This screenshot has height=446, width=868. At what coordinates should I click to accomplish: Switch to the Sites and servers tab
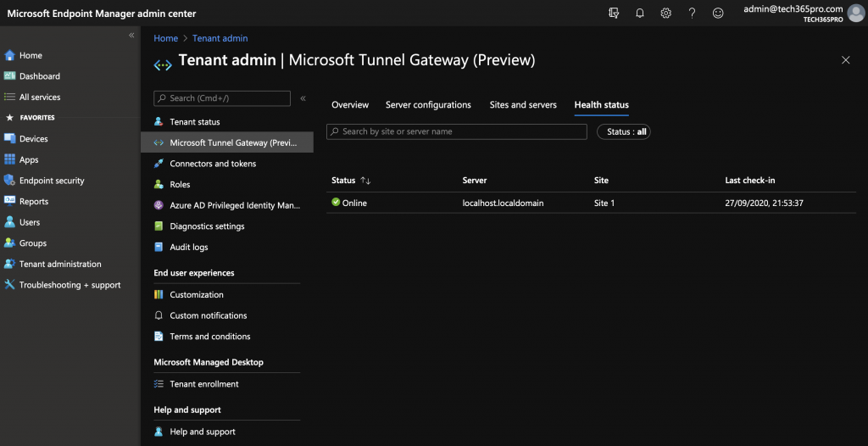coord(523,105)
